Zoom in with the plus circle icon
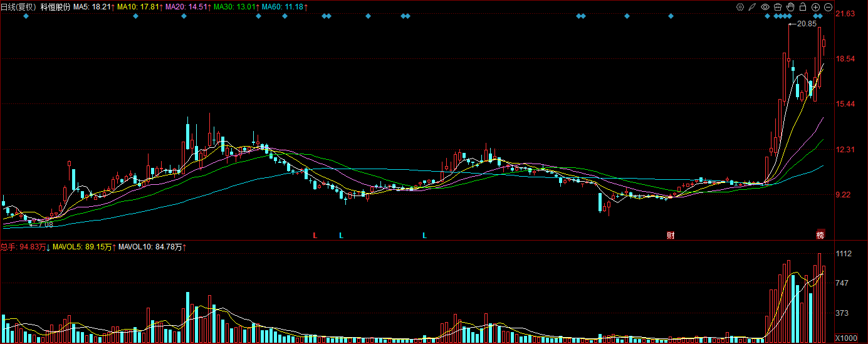 (x=816, y=7)
